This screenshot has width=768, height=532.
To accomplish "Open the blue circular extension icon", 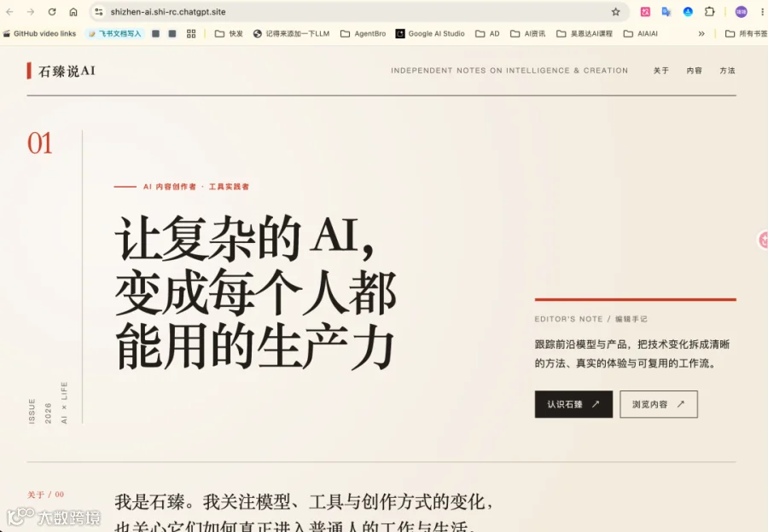I will (x=688, y=12).
